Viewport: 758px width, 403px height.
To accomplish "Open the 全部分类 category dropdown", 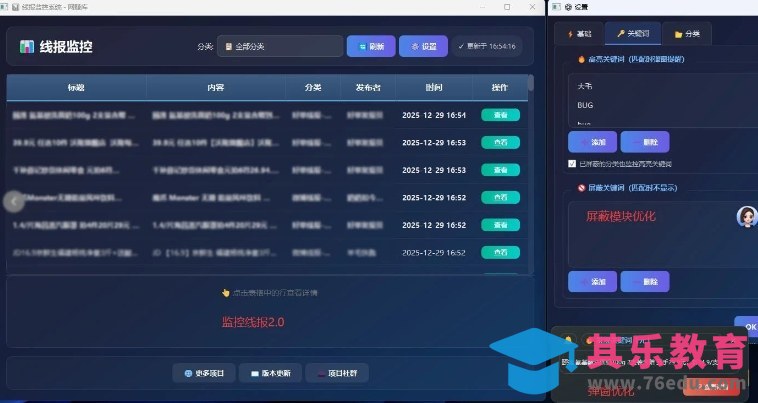I will [x=280, y=46].
